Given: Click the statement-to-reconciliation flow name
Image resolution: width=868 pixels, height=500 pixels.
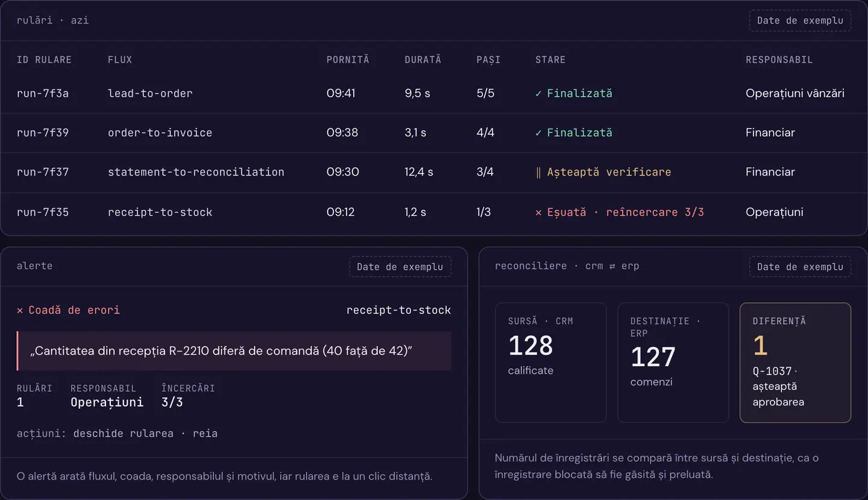Looking at the screenshot, I should point(196,172).
